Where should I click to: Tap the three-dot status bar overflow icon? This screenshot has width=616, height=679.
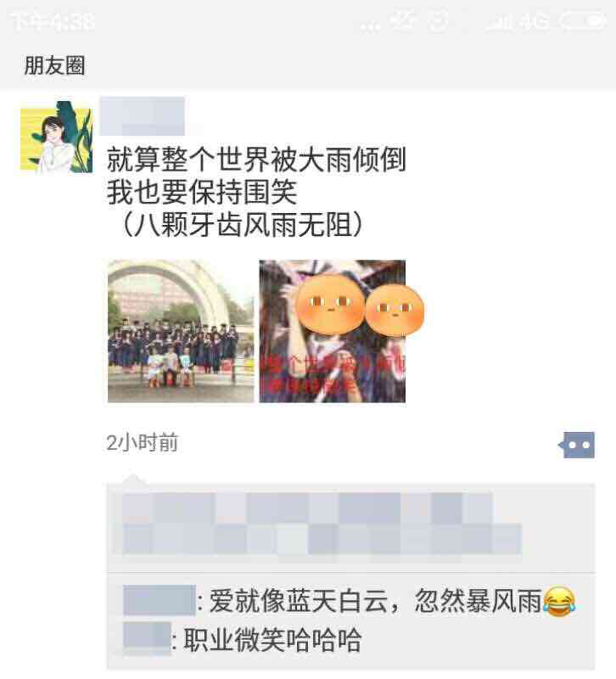370,27
